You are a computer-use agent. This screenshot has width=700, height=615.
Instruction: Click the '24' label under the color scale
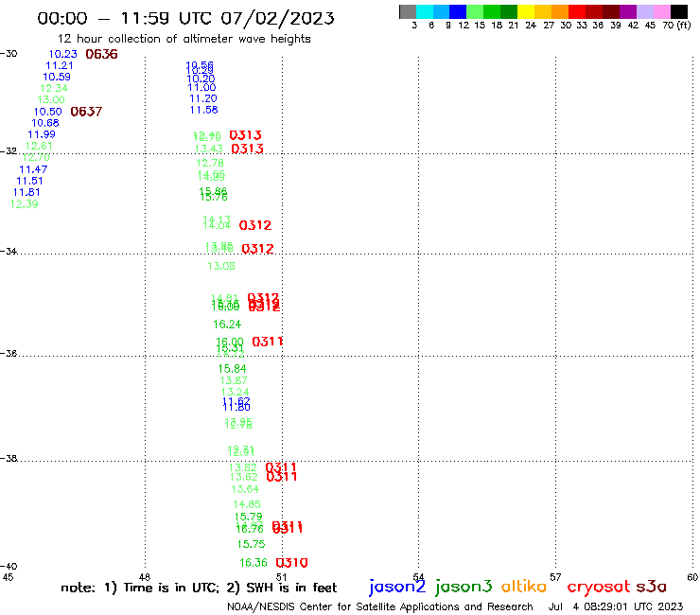[x=531, y=25]
